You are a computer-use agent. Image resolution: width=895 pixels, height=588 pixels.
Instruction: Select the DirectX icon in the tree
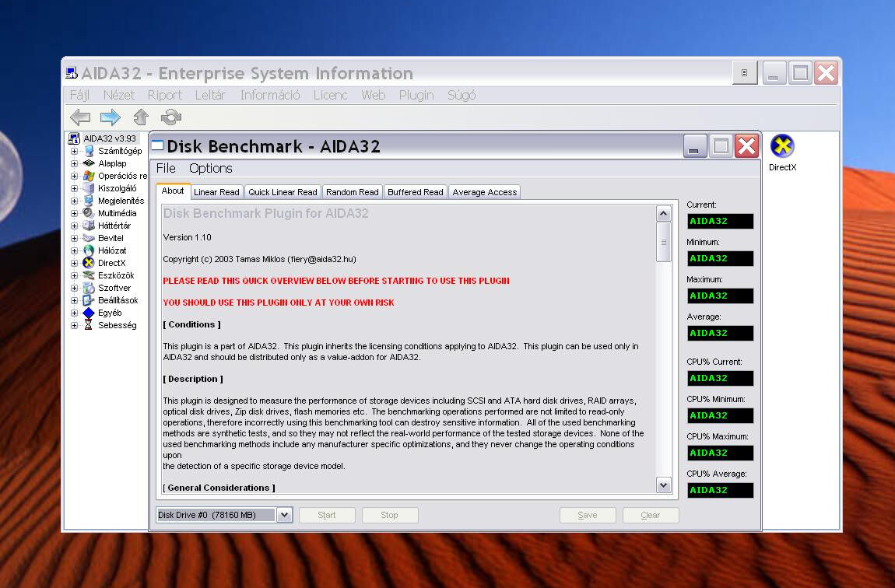(x=89, y=263)
